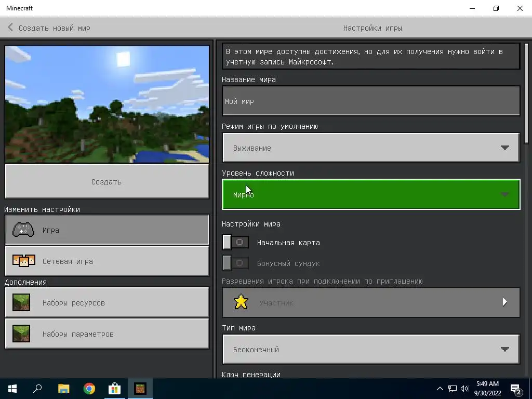Click the Создать button
Viewport: 532px width, 399px height.
[107, 181]
